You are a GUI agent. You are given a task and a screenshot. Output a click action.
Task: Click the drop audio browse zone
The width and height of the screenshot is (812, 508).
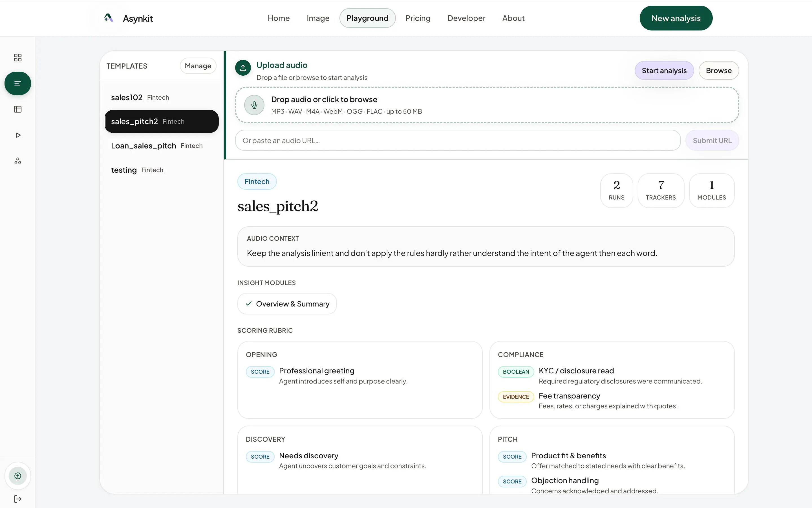pyautogui.click(x=487, y=105)
